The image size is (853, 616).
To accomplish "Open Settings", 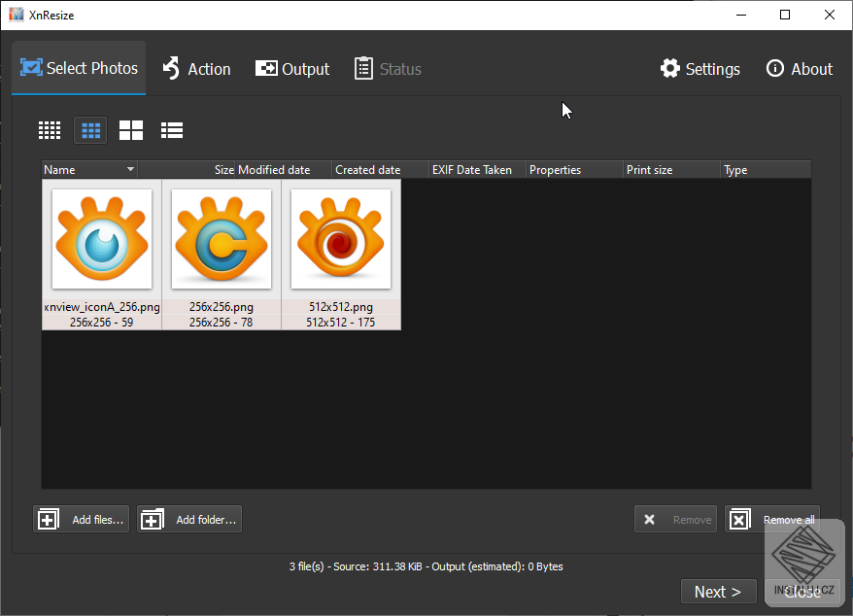I will [x=700, y=69].
